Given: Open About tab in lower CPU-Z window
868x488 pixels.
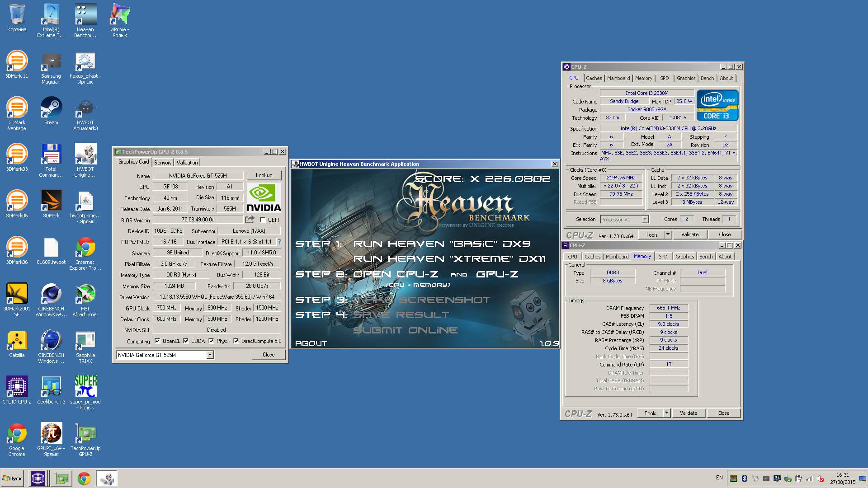Looking at the screenshot, I should coord(725,257).
